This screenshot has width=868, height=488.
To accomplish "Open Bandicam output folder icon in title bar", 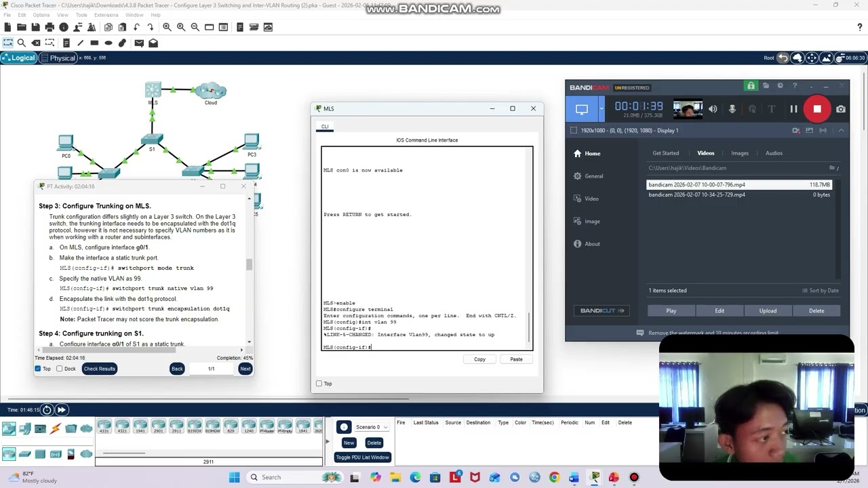I will [x=766, y=86].
